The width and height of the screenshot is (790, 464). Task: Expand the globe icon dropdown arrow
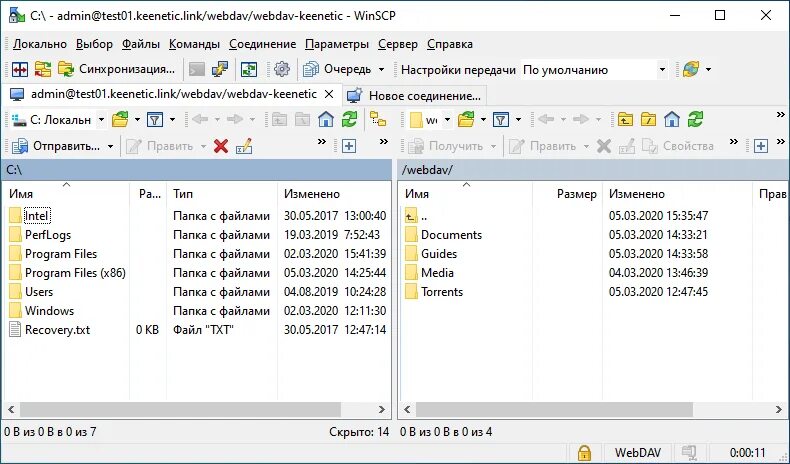[708, 69]
